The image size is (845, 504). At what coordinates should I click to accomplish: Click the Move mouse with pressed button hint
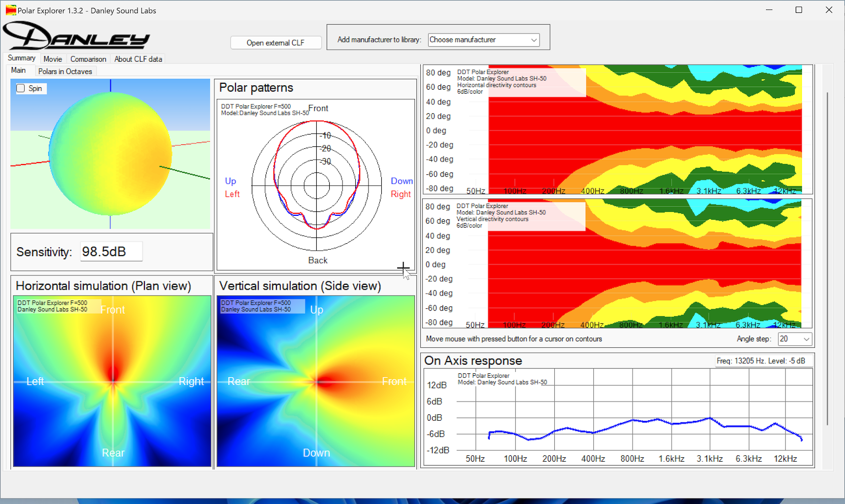pos(514,339)
